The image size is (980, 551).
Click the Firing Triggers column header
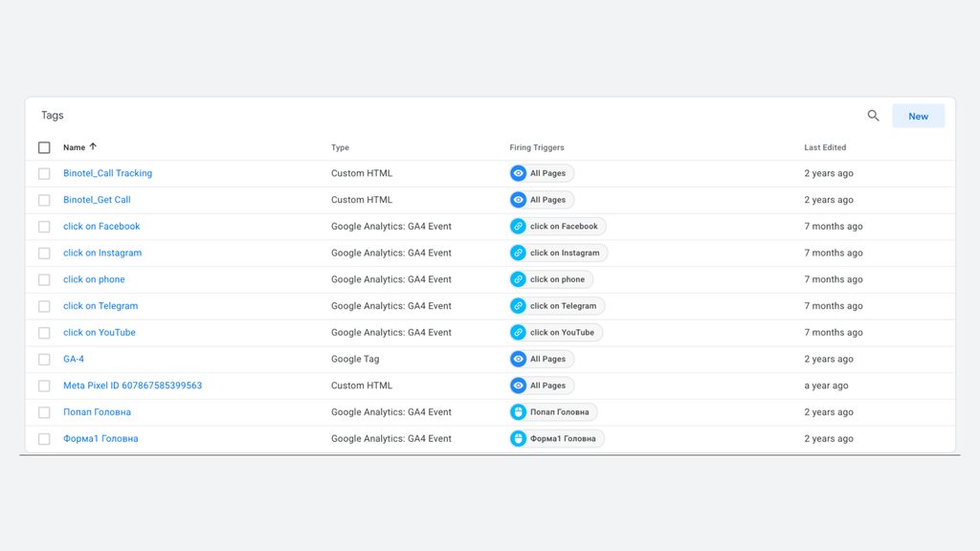pos(537,147)
